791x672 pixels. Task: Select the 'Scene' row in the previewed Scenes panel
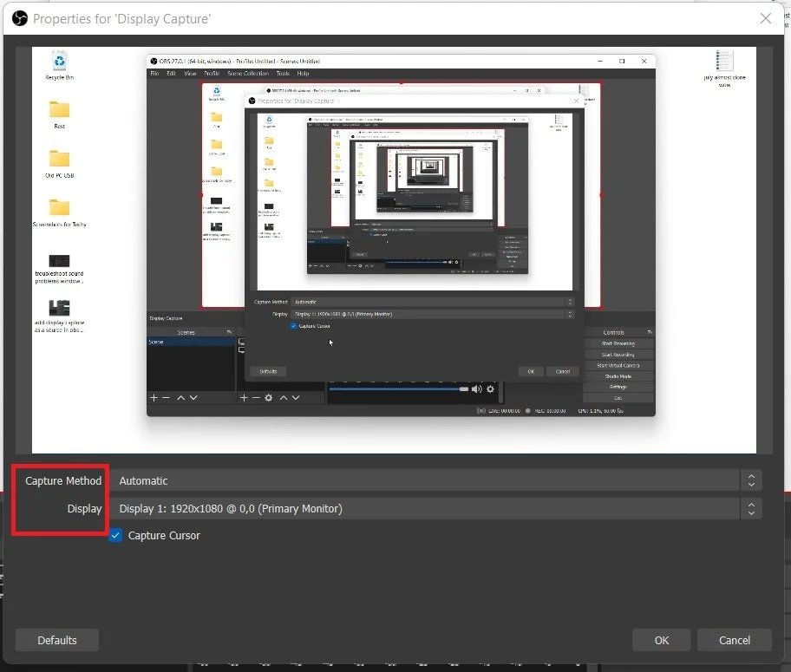[191, 342]
